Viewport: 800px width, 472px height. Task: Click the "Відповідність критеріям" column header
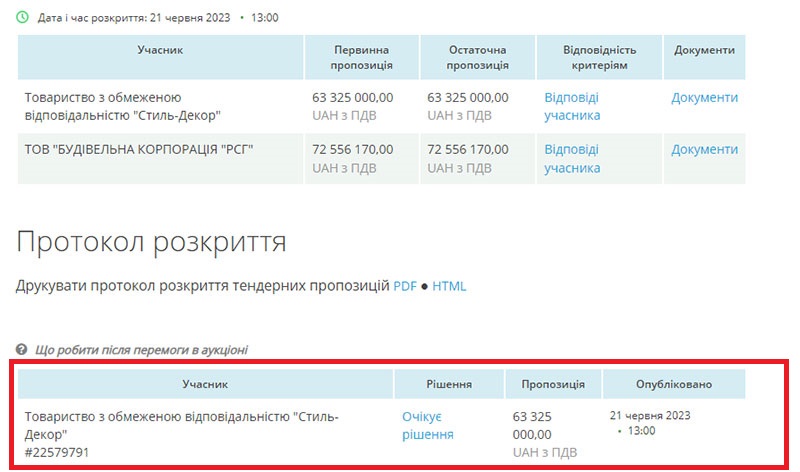[596, 57]
